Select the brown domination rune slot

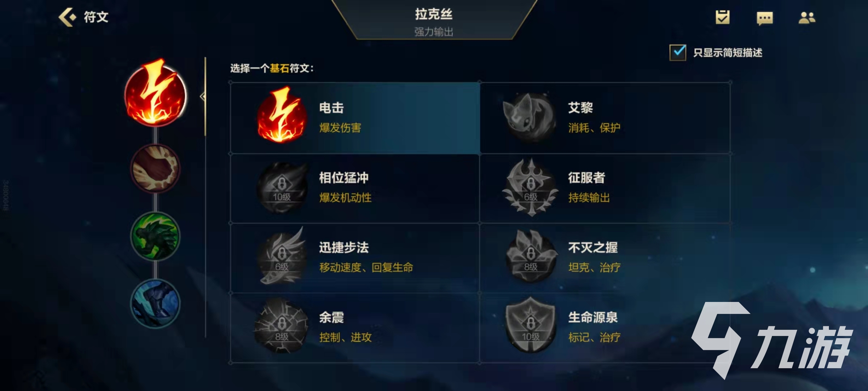[155, 168]
